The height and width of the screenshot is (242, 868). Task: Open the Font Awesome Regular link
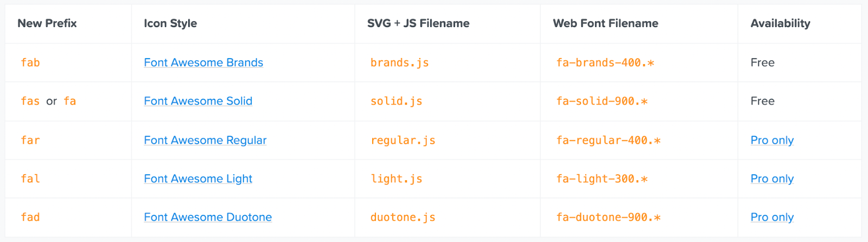click(205, 140)
